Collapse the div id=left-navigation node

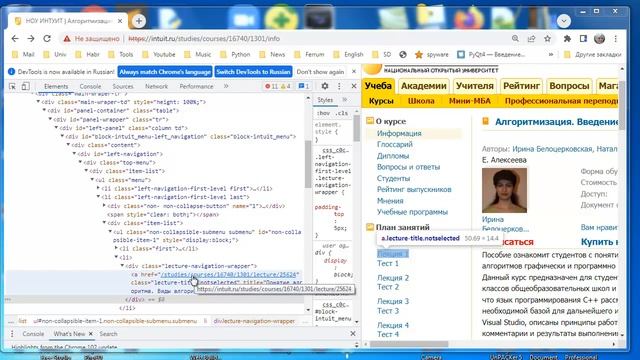(x=74, y=154)
